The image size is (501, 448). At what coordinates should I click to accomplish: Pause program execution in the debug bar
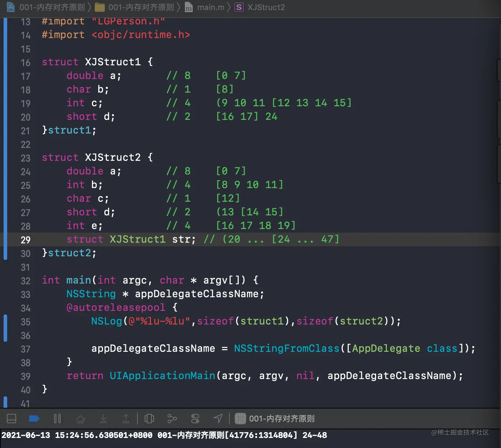pos(57,419)
